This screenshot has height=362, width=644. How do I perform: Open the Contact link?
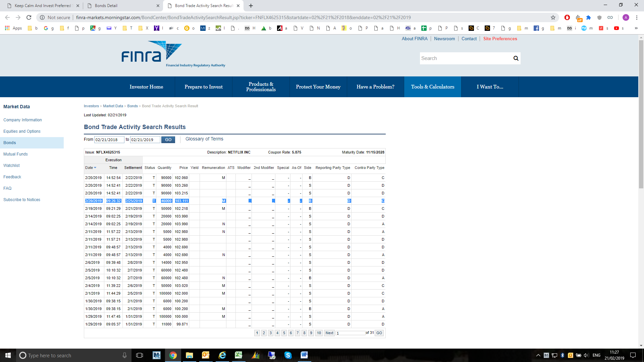coord(469,39)
